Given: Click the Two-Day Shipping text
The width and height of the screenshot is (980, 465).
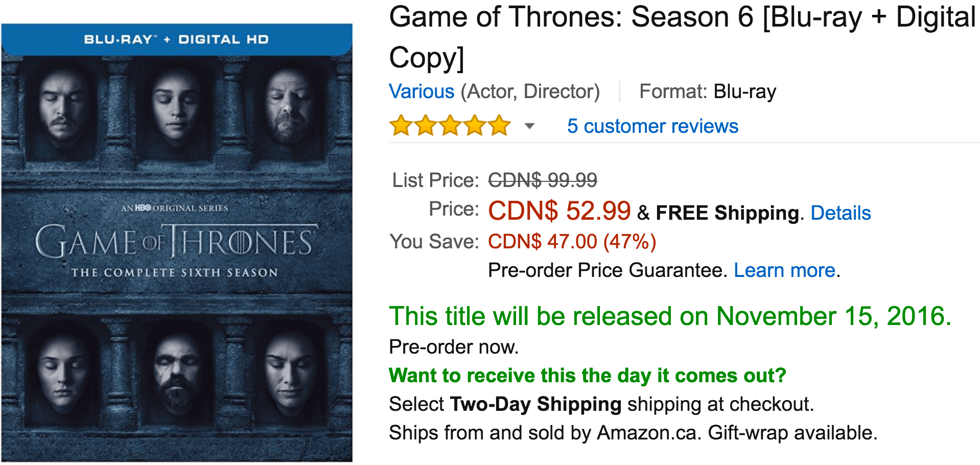Looking at the screenshot, I should 535,404.
